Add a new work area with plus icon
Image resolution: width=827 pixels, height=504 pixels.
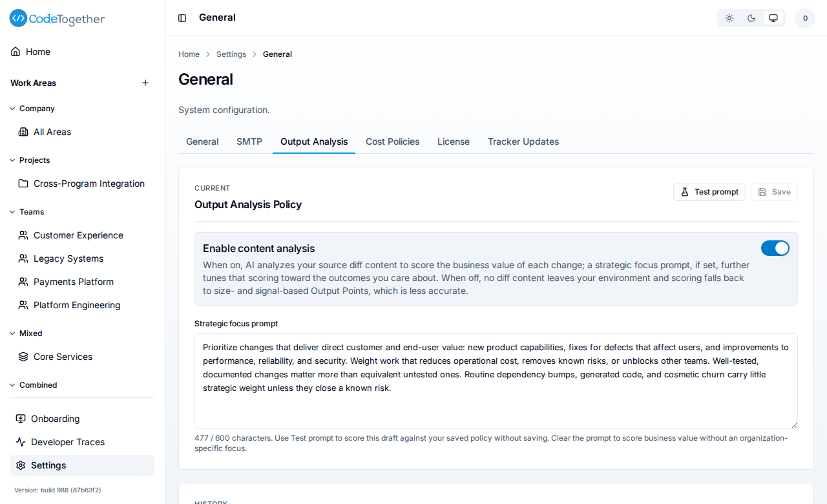[145, 83]
